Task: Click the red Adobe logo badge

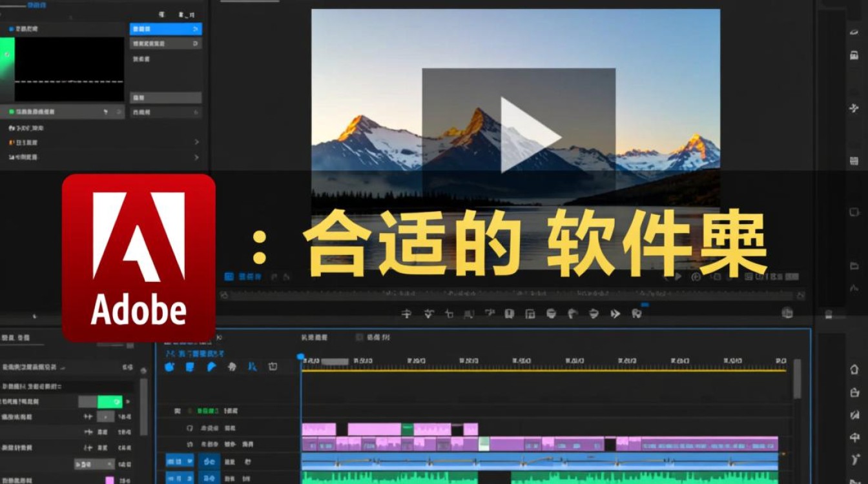Action: (x=139, y=257)
